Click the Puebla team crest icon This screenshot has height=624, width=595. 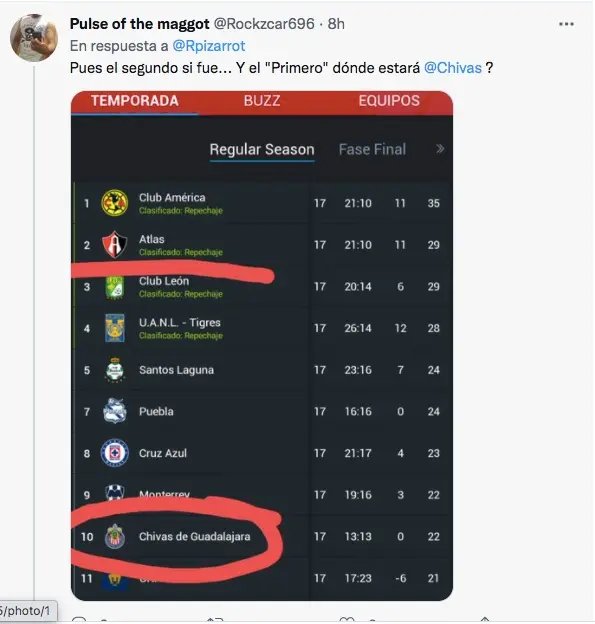[x=115, y=411]
